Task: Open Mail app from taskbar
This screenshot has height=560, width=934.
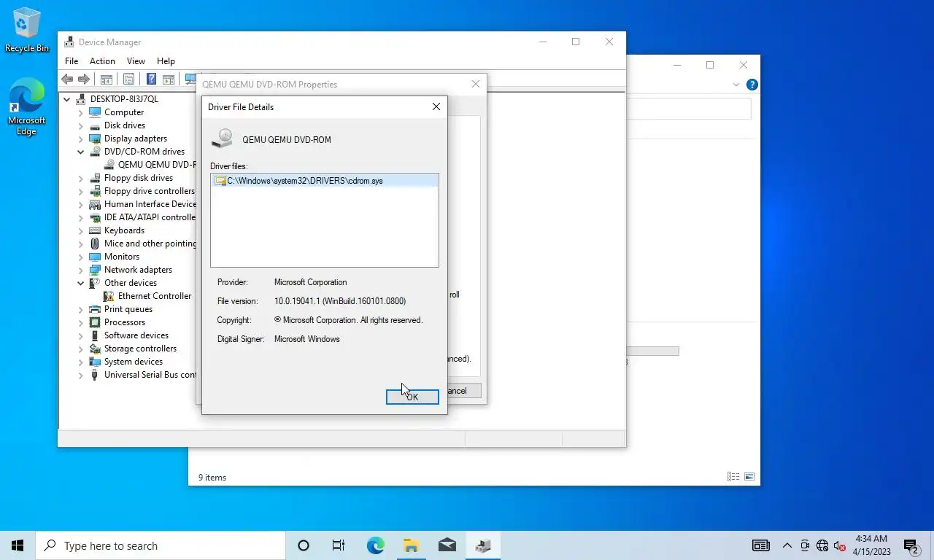Action: tap(447, 545)
